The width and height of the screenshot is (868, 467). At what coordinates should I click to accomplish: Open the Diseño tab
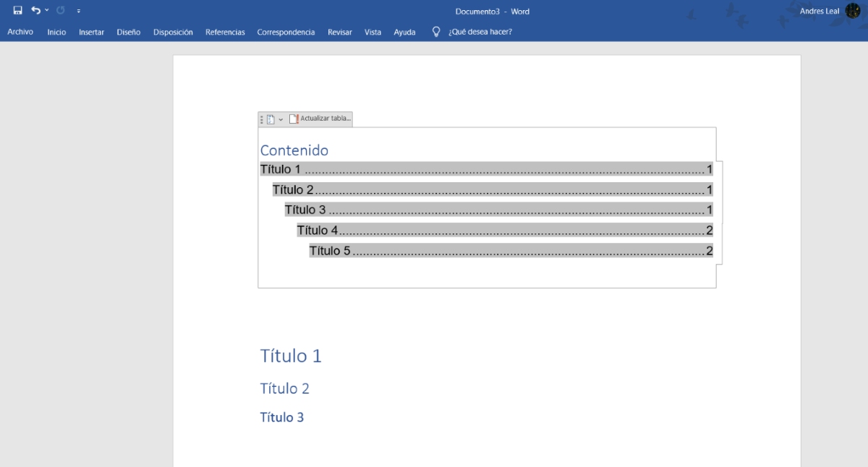(129, 32)
